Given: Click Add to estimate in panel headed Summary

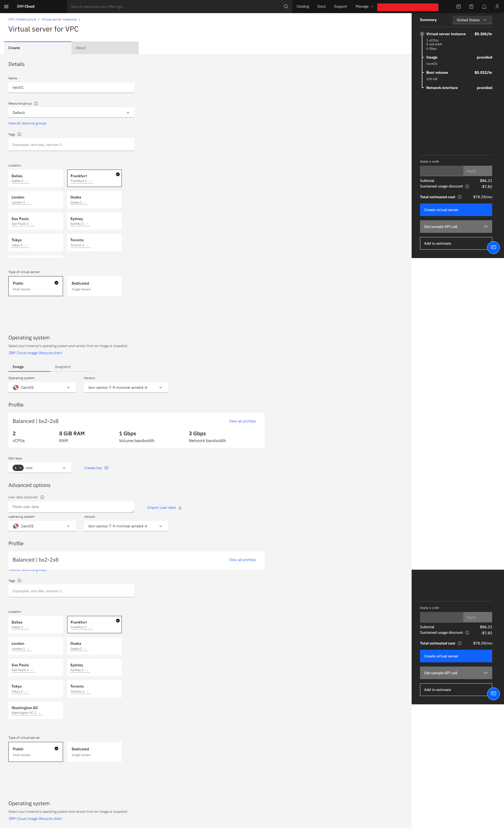Looking at the screenshot, I should pos(456,243).
